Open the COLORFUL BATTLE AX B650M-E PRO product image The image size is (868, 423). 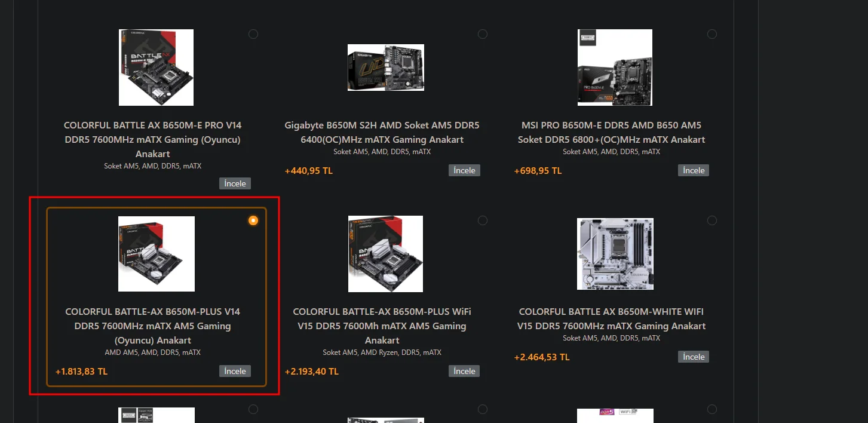[156, 68]
